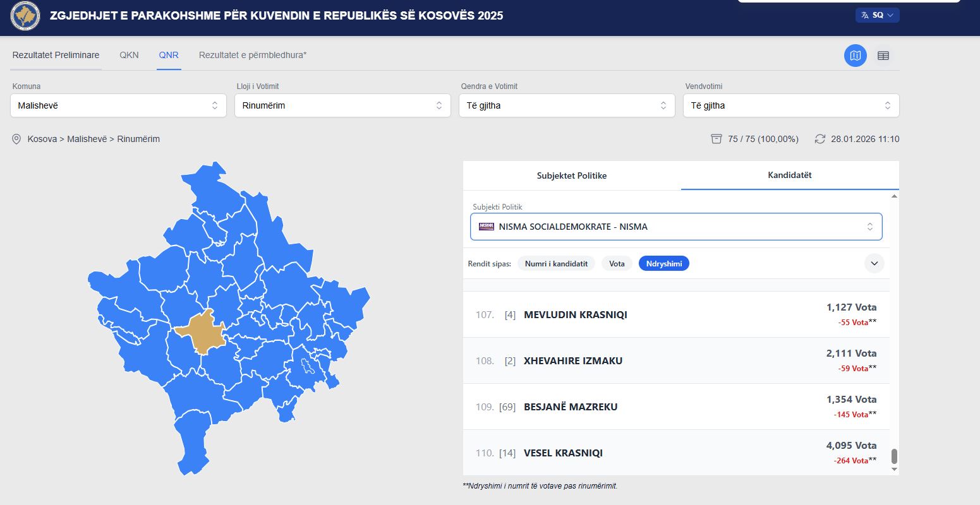Open the SQ language selector
The width and height of the screenshot is (980, 505).
click(x=877, y=15)
